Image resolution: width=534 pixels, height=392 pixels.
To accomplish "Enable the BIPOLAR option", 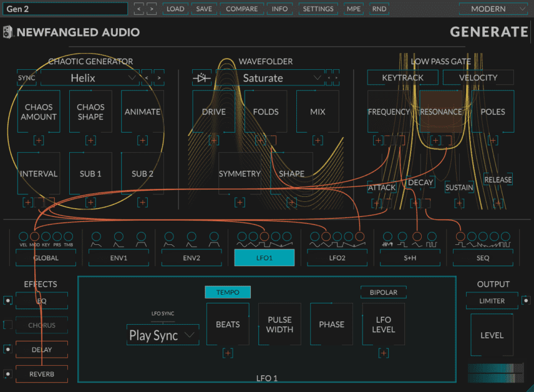I will click(x=384, y=292).
